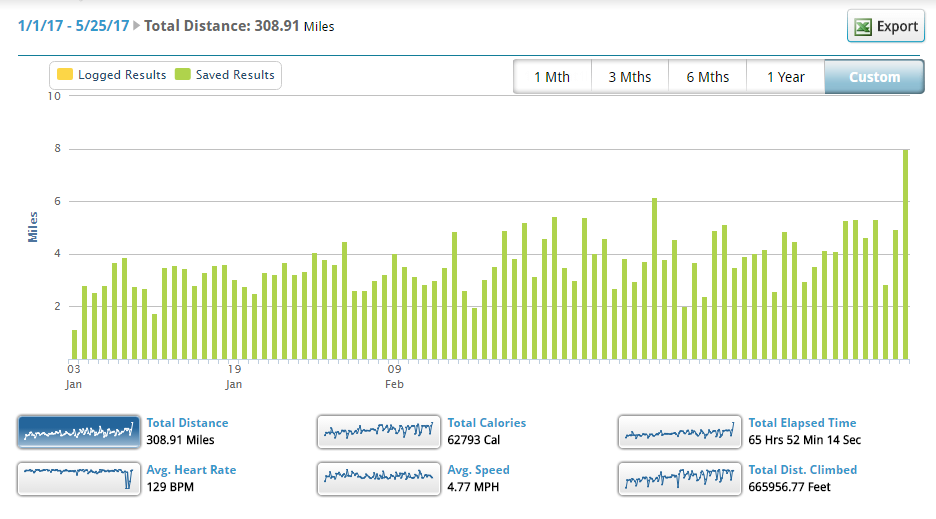
Task: Click the Avg. Heart Rate label link
Action: tap(191, 470)
